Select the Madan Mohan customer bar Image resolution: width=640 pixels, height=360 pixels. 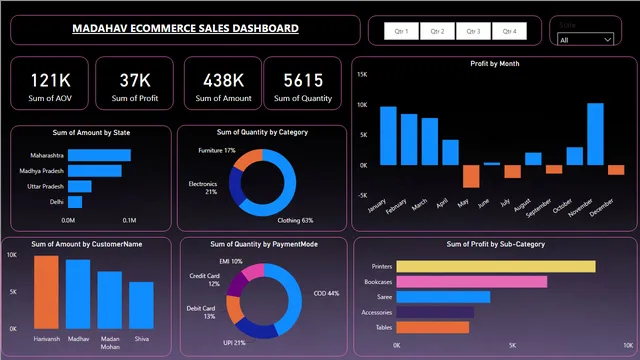(x=110, y=300)
